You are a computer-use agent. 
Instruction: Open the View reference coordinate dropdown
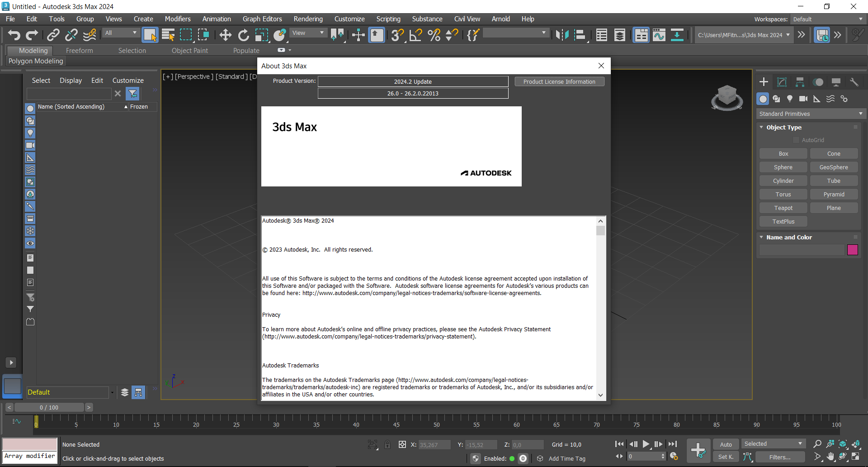pos(308,33)
